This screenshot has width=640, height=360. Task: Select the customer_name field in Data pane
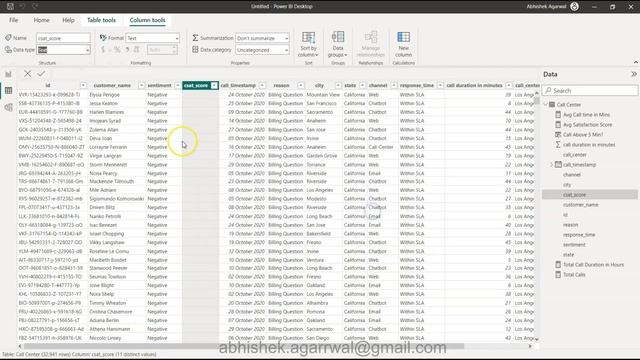click(x=580, y=205)
